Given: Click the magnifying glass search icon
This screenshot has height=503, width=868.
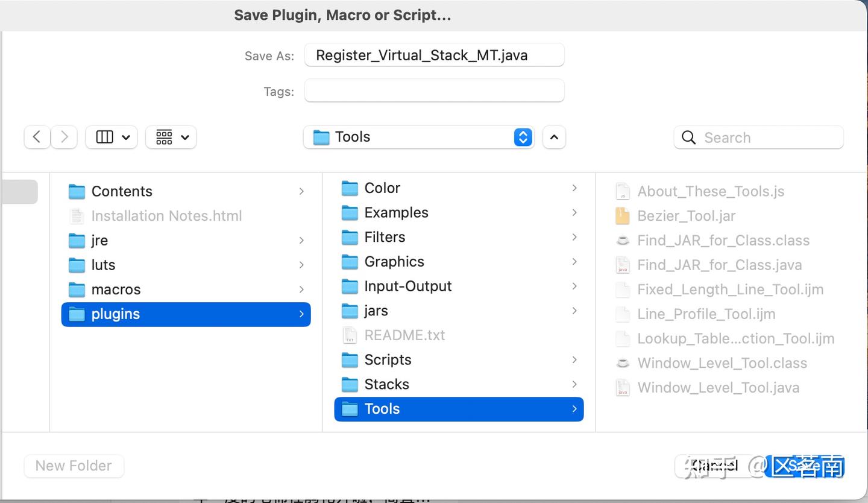Looking at the screenshot, I should 688,138.
